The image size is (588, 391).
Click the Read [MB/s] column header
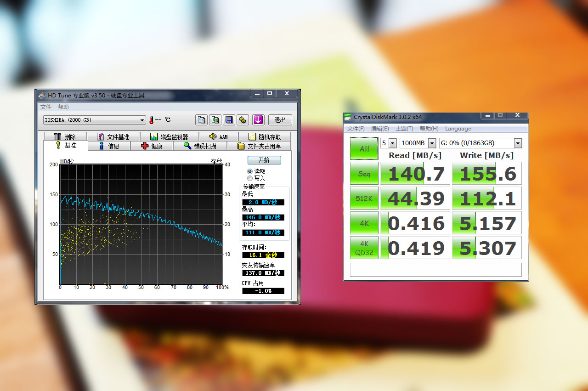pos(415,155)
